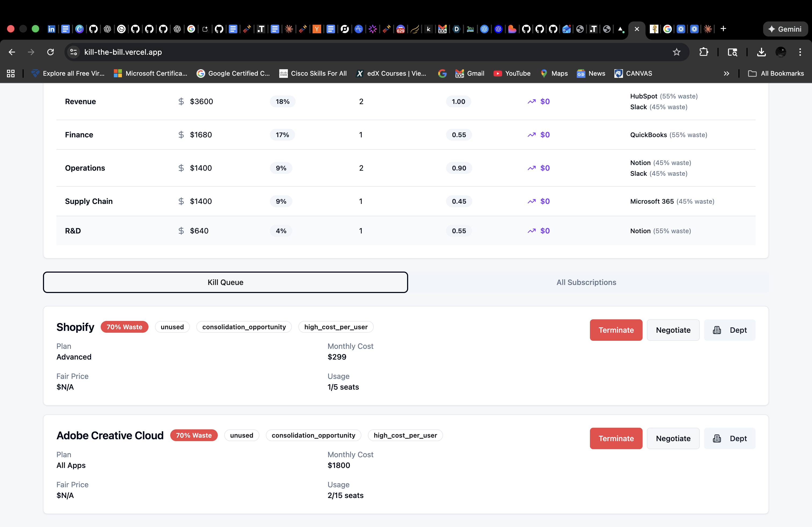
Task: Open the Chrome three-dot menu
Action: click(800, 52)
